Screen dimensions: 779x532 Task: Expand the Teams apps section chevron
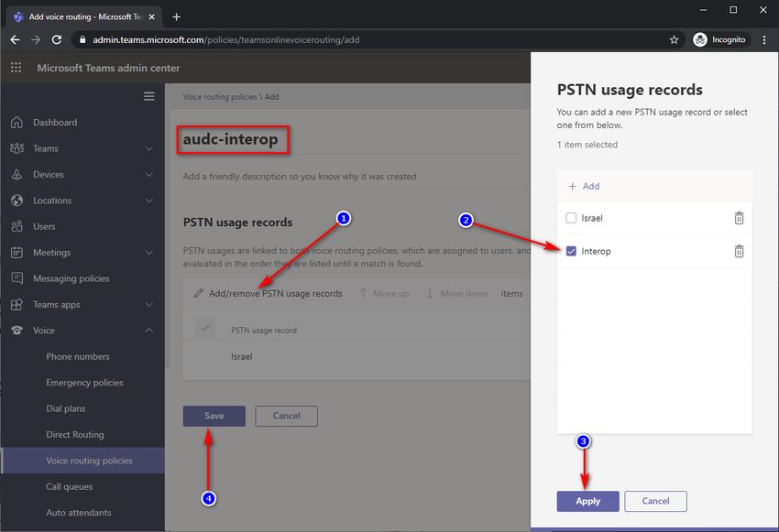[x=149, y=304]
